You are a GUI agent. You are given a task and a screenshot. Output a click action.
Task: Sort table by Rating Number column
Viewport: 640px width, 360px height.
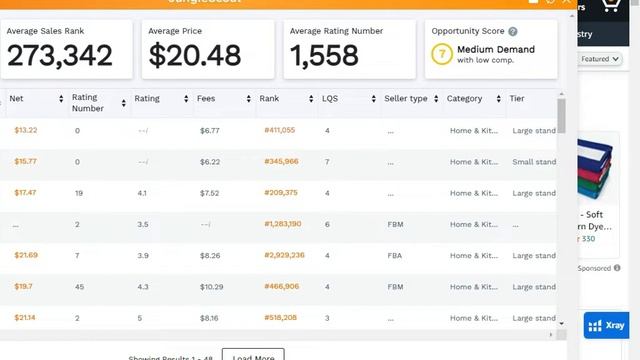click(123, 103)
